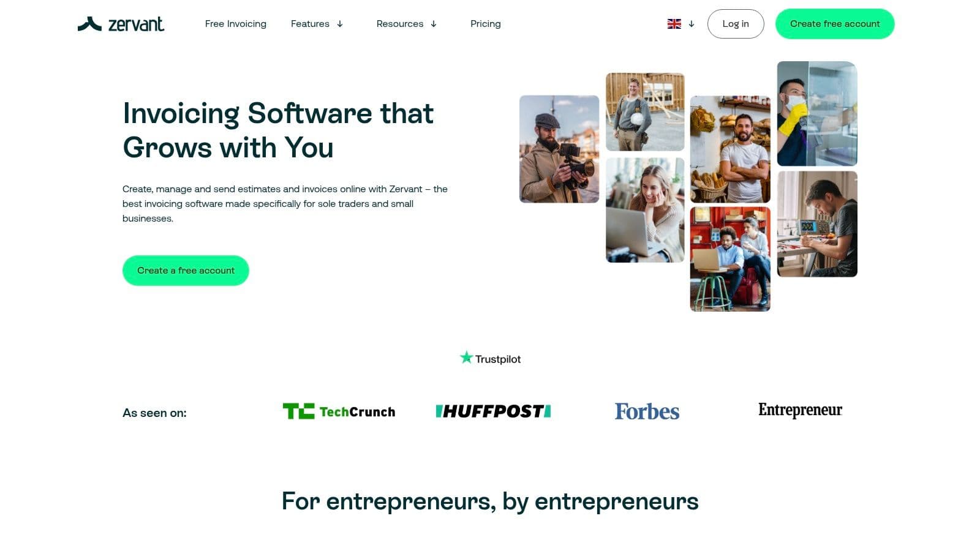
Task: Expand the Features dropdown arrow
Action: pyautogui.click(x=340, y=24)
